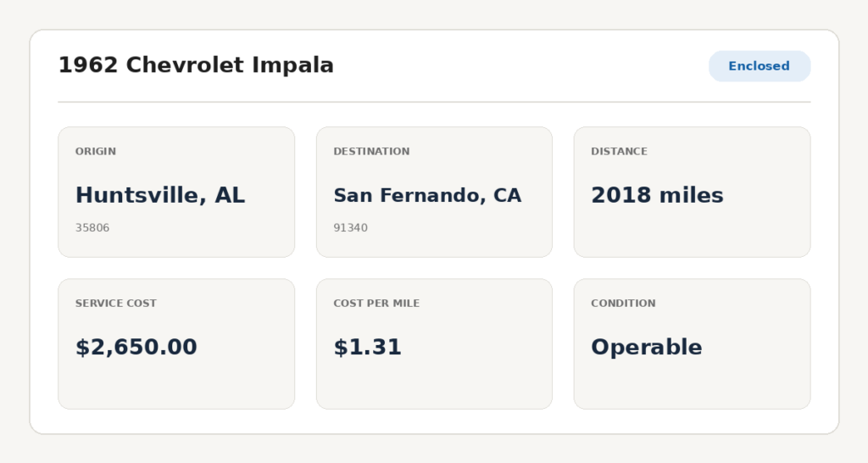Open the Origin card

click(x=176, y=192)
